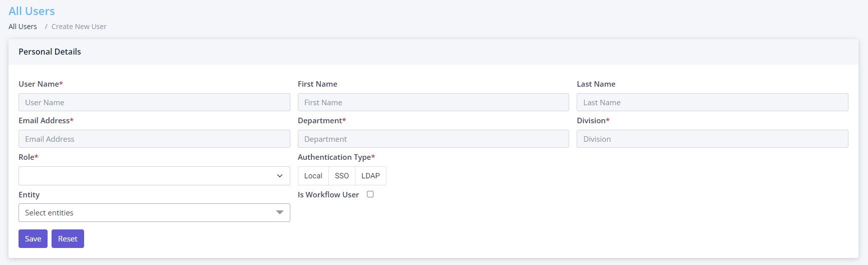This screenshot has width=868, height=265.
Task: Go back via All Users breadcrumb link
Action: (x=23, y=27)
